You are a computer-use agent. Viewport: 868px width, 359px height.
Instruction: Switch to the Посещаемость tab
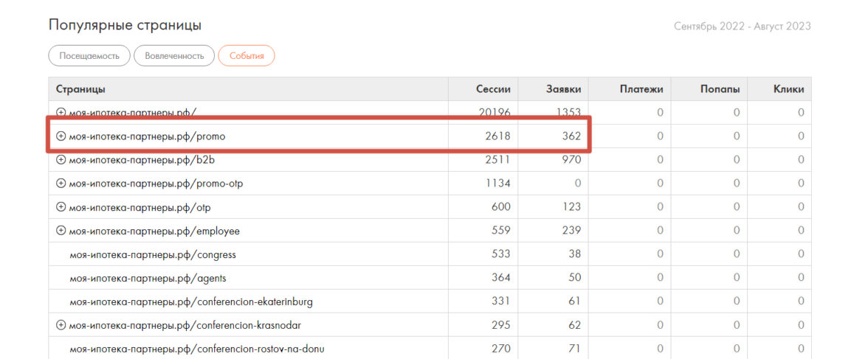tap(89, 56)
